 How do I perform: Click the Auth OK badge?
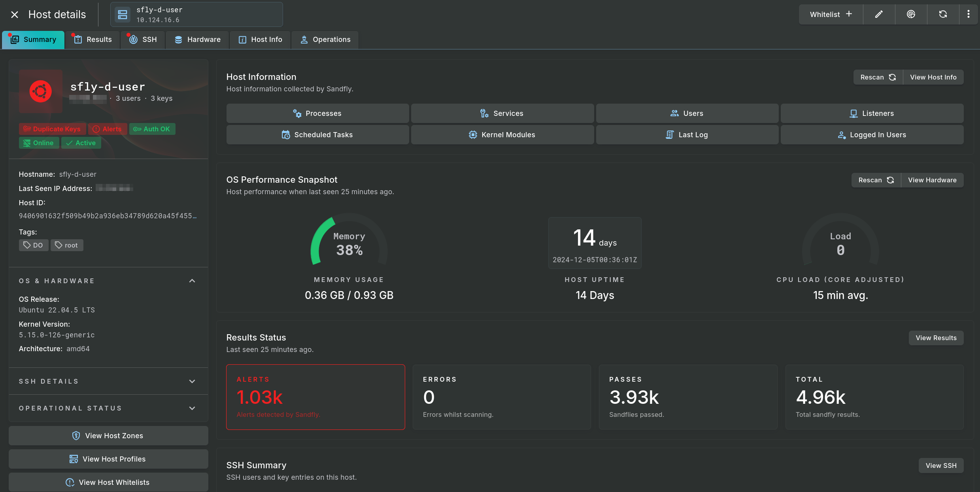coord(152,129)
